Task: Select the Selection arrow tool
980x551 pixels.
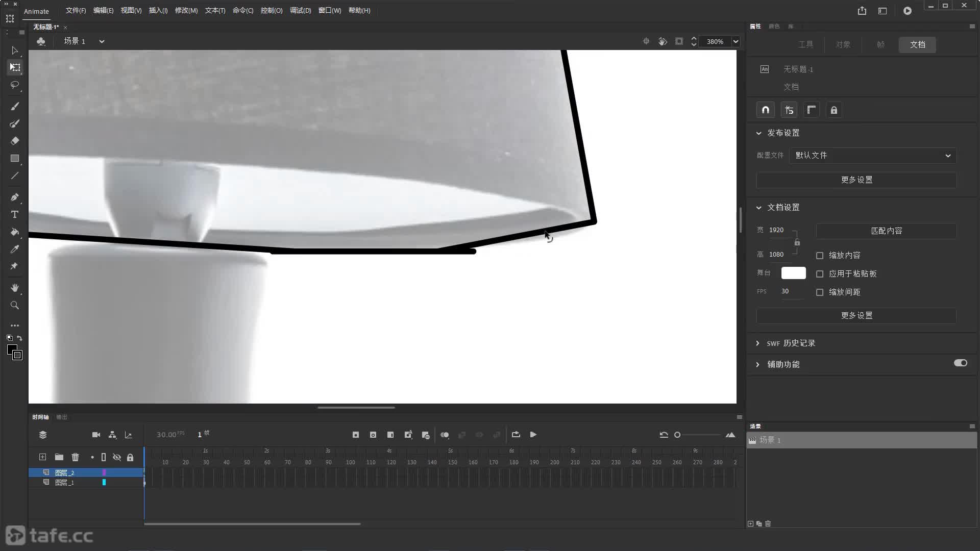Action: click(x=15, y=51)
